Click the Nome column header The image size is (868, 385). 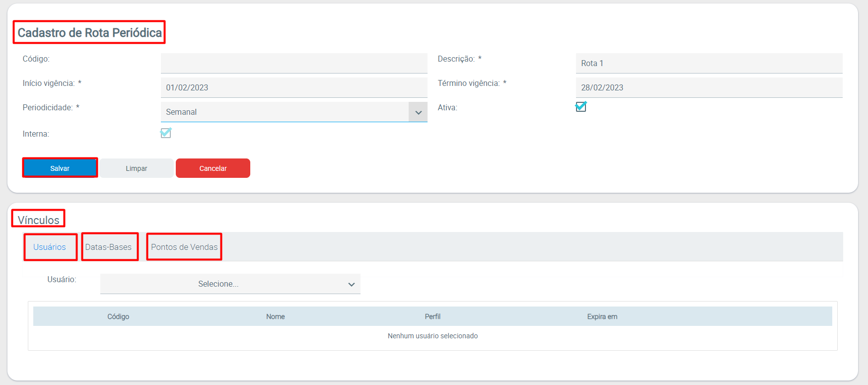pyautogui.click(x=275, y=316)
